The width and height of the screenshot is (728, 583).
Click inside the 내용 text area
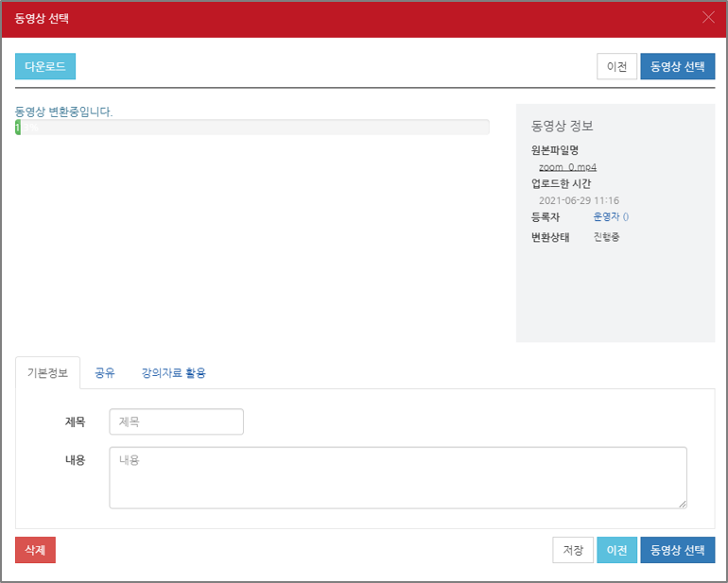coord(397,477)
